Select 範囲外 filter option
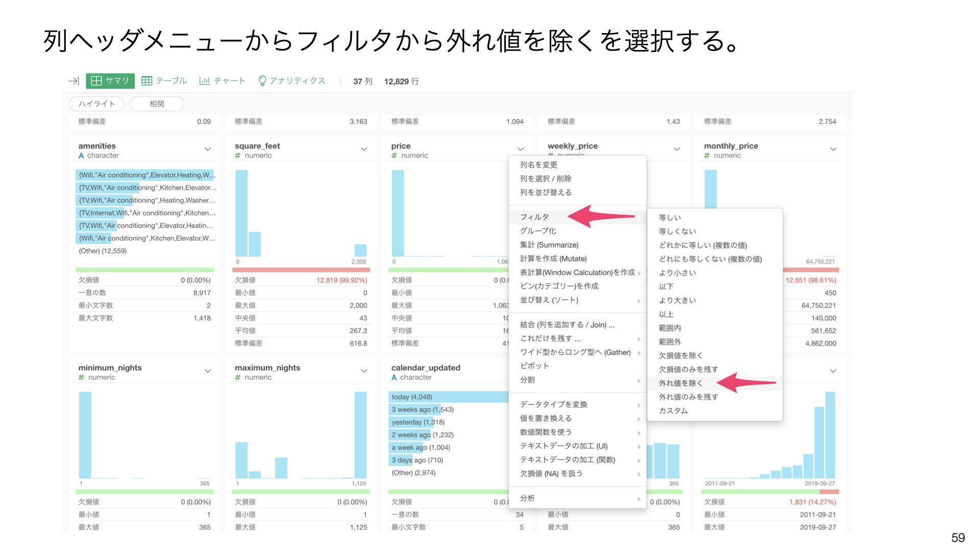 tap(715, 342)
